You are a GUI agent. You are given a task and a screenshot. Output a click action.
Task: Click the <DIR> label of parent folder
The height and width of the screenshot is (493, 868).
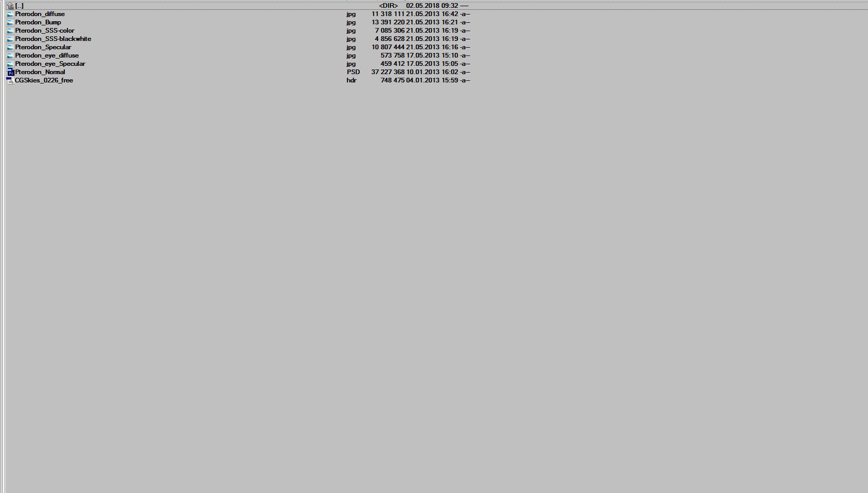pos(388,6)
